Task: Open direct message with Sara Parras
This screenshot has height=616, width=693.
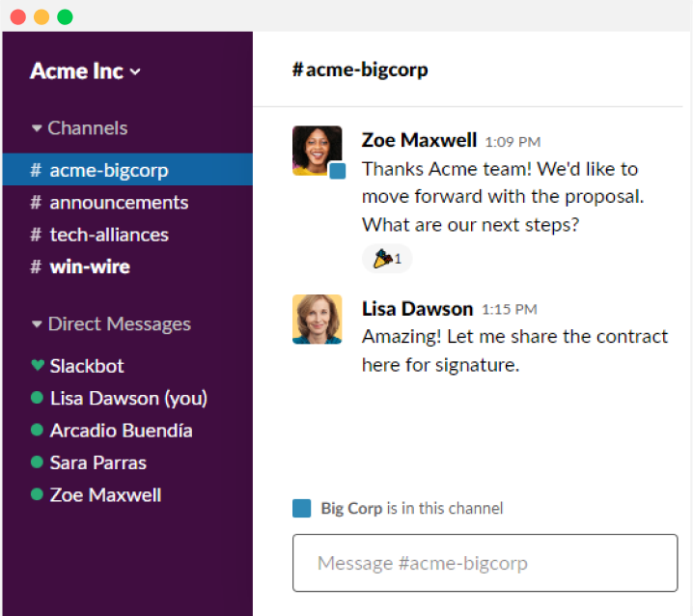Action: (97, 462)
